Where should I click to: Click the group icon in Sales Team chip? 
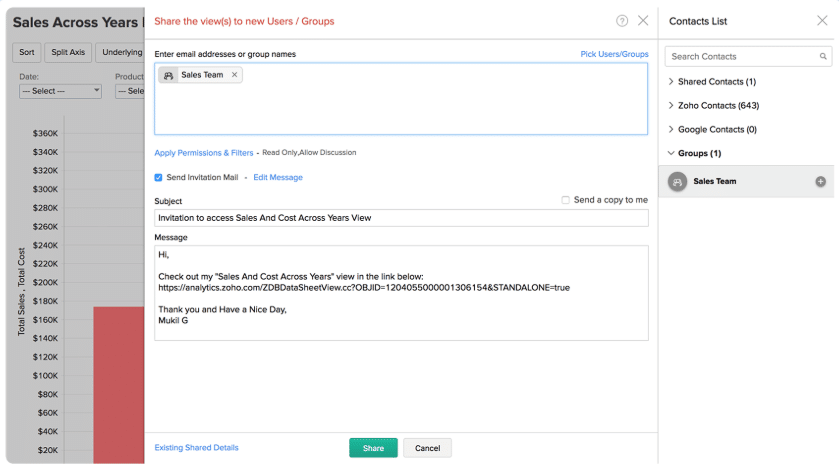tap(169, 75)
